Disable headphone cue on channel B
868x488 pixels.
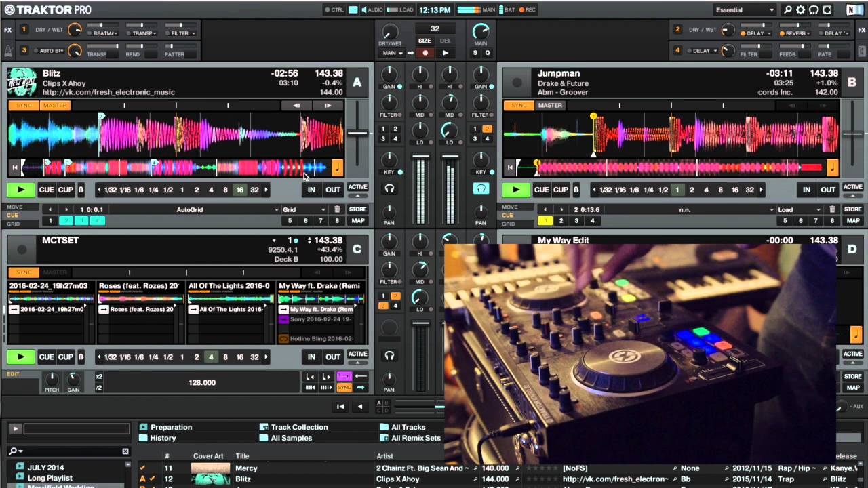pyautogui.click(x=481, y=189)
